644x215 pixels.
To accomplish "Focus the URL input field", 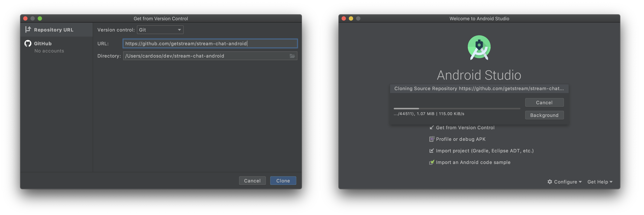I will tap(210, 43).
